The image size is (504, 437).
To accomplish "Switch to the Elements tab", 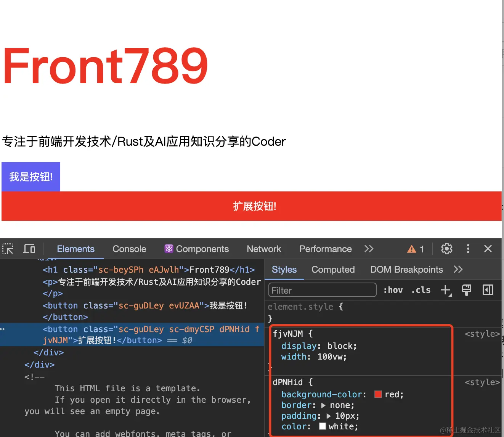I will click(x=75, y=249).
